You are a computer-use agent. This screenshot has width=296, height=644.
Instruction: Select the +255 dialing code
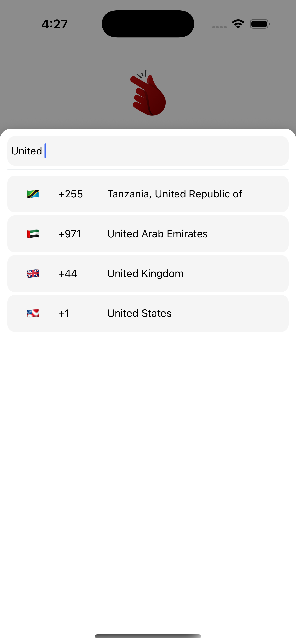(x=70, y=194)
